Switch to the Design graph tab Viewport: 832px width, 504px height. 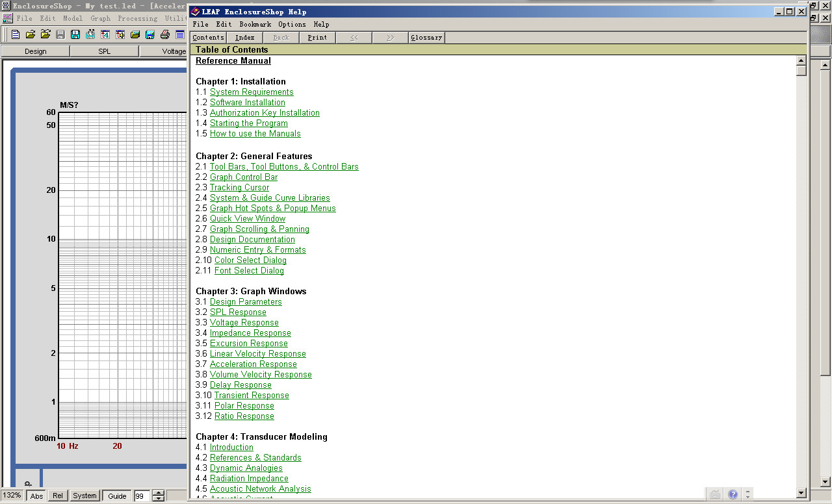[x=35, y=51]
